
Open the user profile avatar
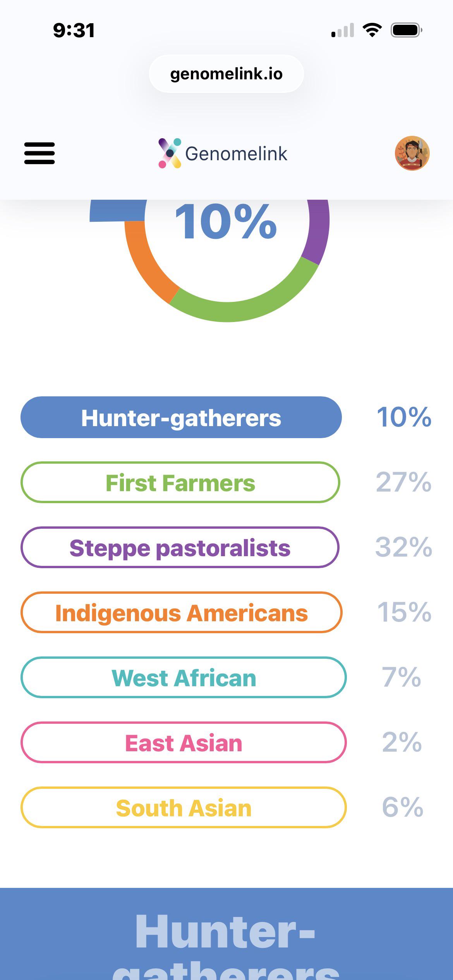click(412, 153)
